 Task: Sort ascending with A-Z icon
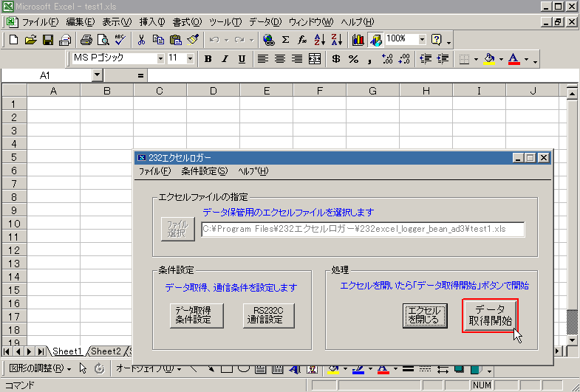coord(319,40)
